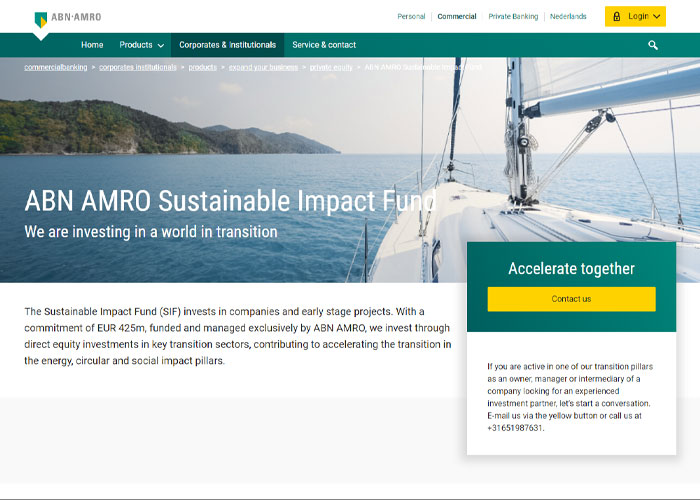This screenshot has width=700, height=500.
Task: Click 'We are investing in a world in transition'
Action: [x=151, y=232]
